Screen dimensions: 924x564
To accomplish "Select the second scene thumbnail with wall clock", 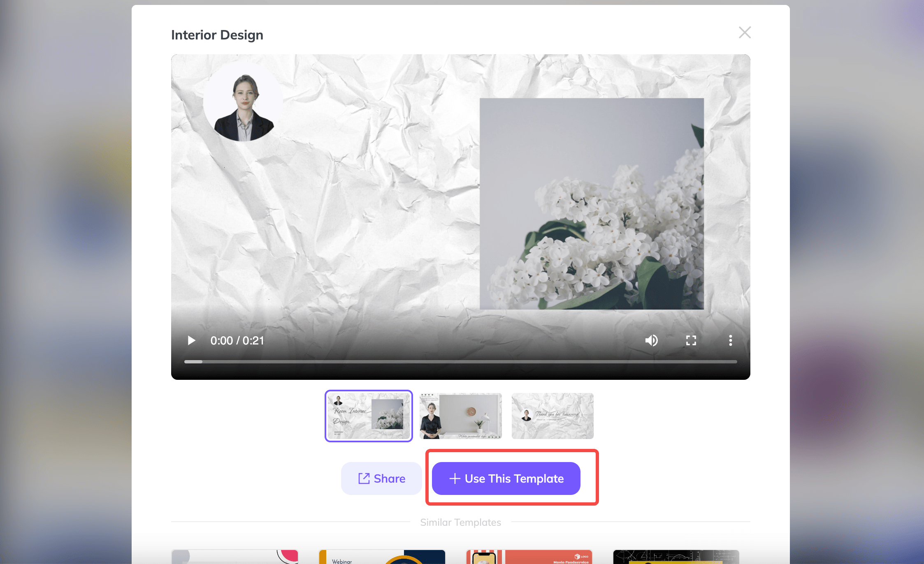I will [461, 416].
